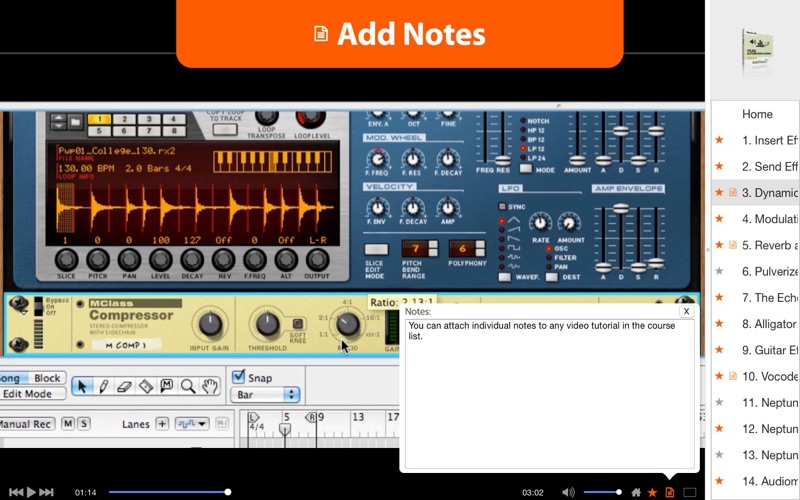Switch to Block view

point(47,378)
